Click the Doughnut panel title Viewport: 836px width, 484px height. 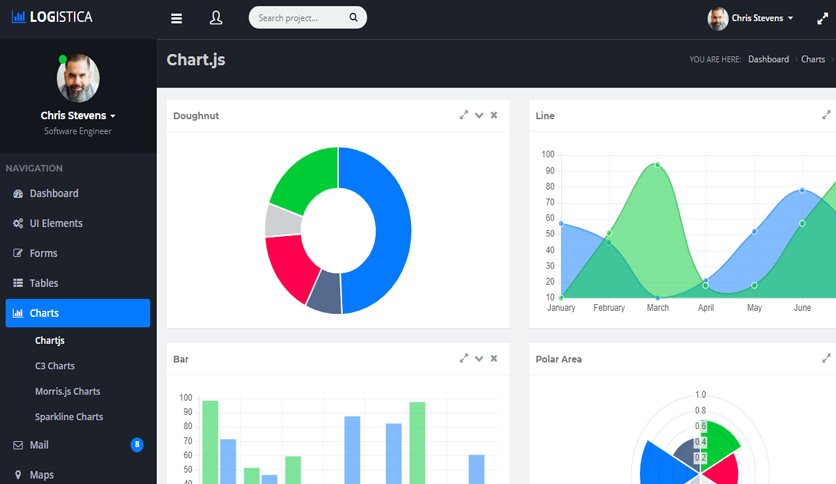coord(196,116)
